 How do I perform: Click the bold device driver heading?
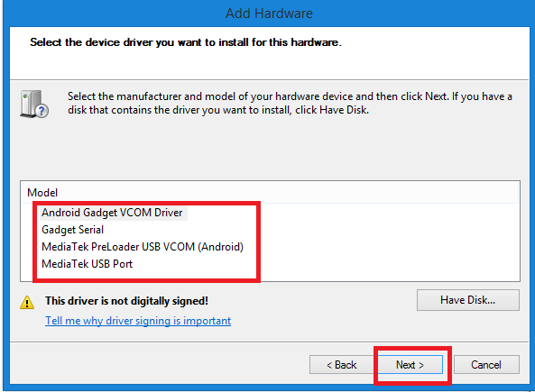click(x=186, y=42)
